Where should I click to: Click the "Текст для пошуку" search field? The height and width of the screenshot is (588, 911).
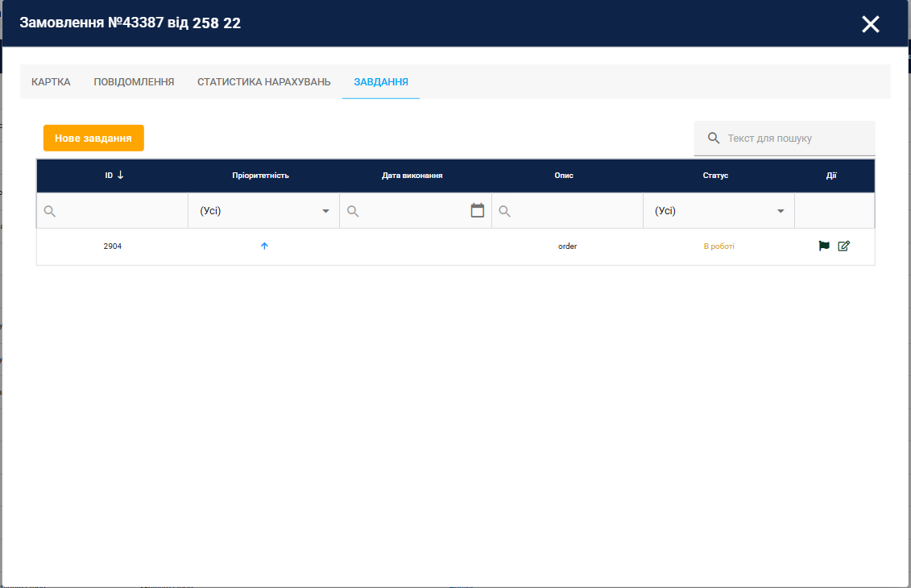(x=793, y=139)
